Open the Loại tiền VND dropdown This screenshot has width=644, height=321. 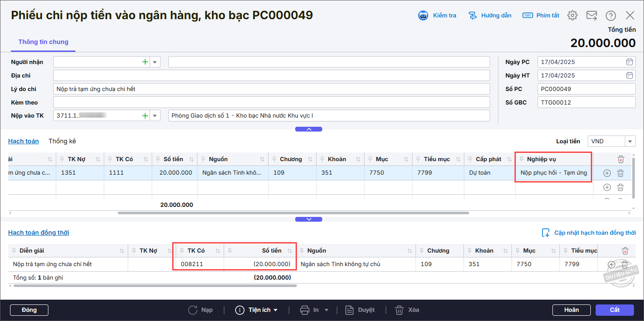click(x=630, y=141)
